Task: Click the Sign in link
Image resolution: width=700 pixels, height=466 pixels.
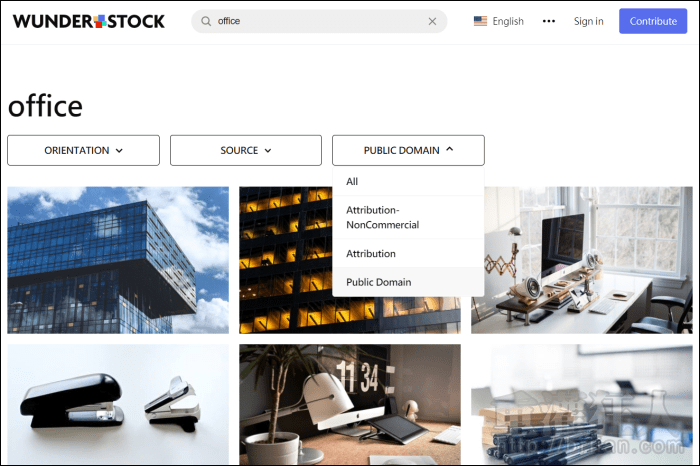Action: (588, 21)
